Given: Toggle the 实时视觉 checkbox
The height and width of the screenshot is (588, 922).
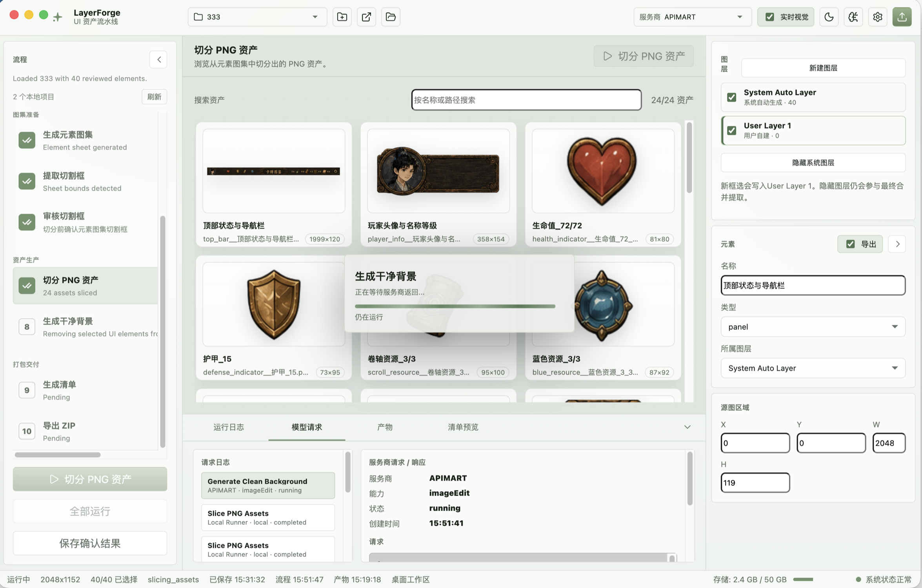Looking at the screenshot, I should (x=770, y=17).
